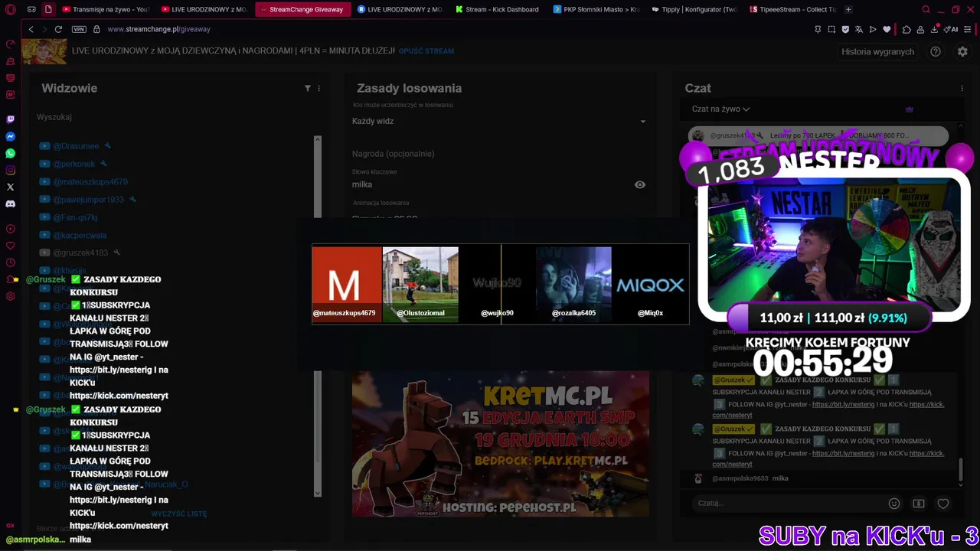Open browser downloads icon
The width and height of the screenshot is (980, 551).
tap(935, 29)
